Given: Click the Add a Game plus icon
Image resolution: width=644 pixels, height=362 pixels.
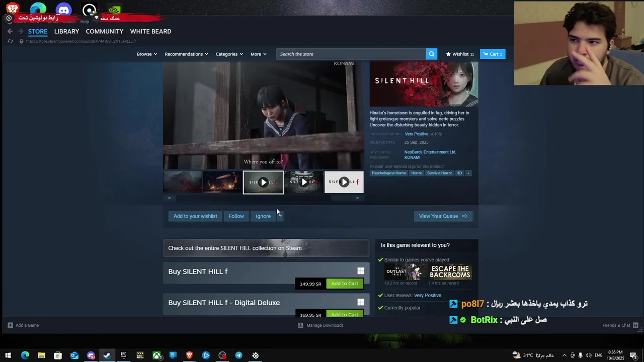Looking at the screenshot, I should coord(10,325).
